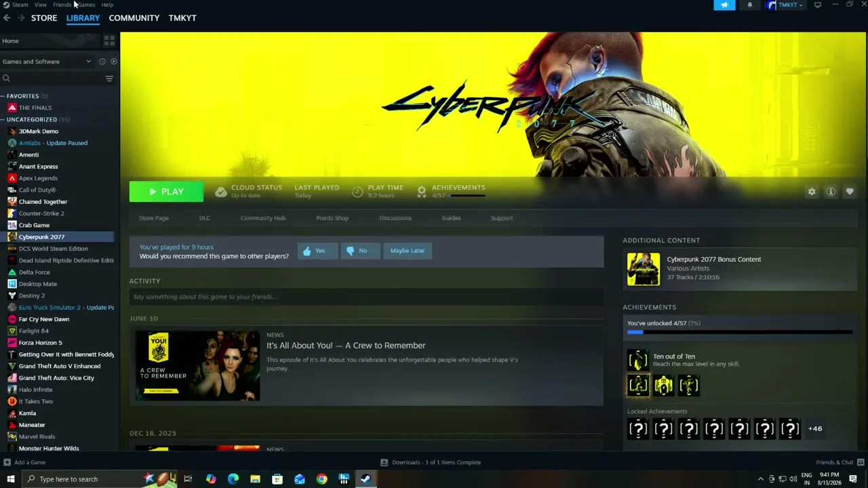Open Friends & Chat
The height and width of the screenshot is (488, 868).
tap(839, 462)
